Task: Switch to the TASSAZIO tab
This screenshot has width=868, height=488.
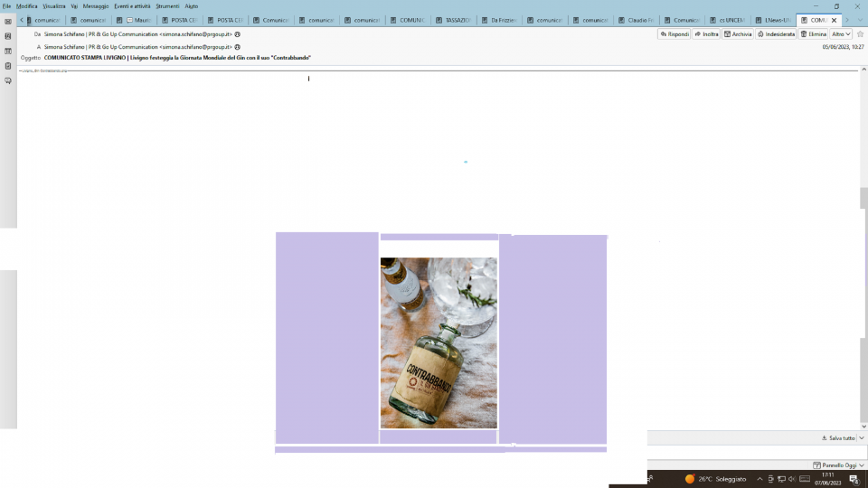Action: pyautogui.click(x=453, y=20)
